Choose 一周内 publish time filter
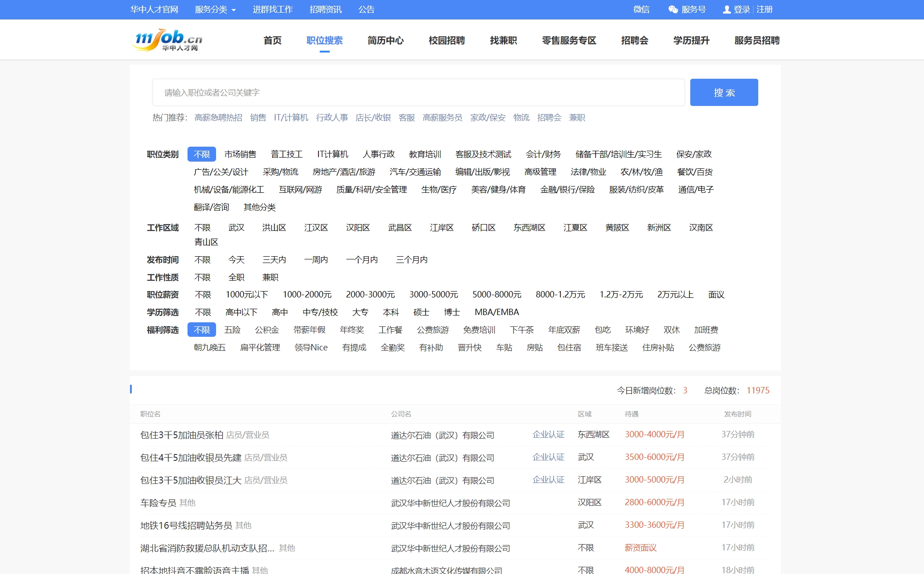Viewport: 924px width, 574px height. 316,260
